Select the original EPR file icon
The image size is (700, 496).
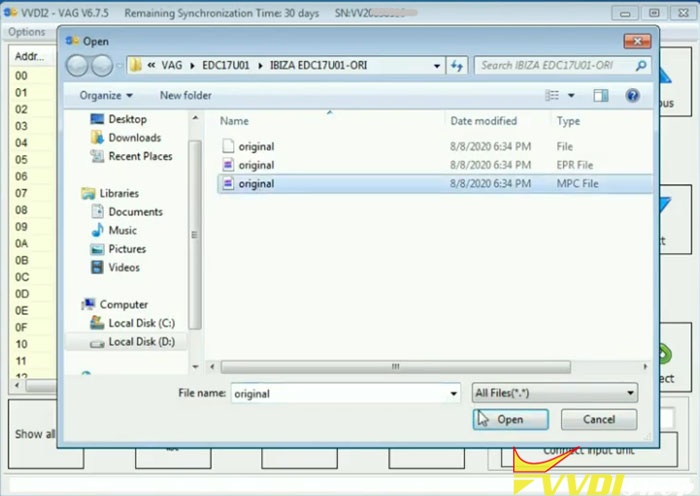point(228,165)
